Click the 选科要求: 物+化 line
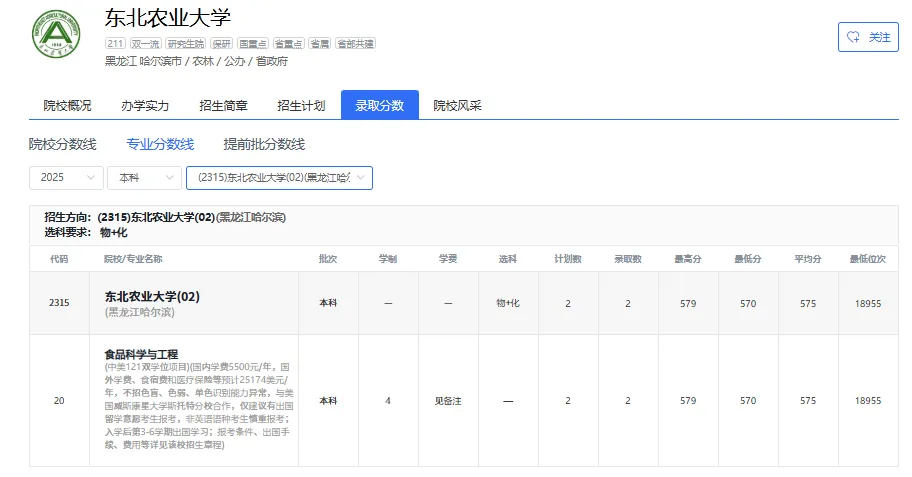This screenshot has width=912, height=477. pos(86,232)
